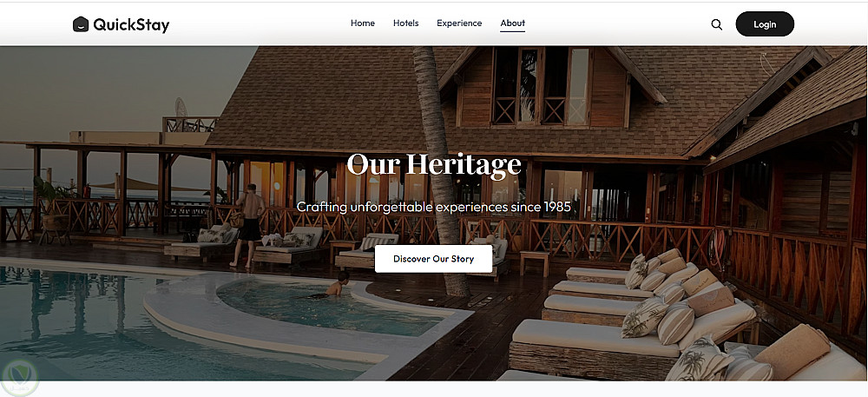Click the palm tree trunk in hero image
The width and height of the screenshot is (868, 397).
click(440, 166)
